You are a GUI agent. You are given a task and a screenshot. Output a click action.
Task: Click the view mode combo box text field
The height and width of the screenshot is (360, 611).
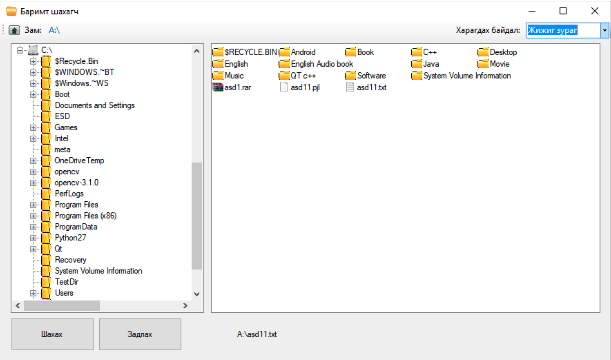point(563,30)
